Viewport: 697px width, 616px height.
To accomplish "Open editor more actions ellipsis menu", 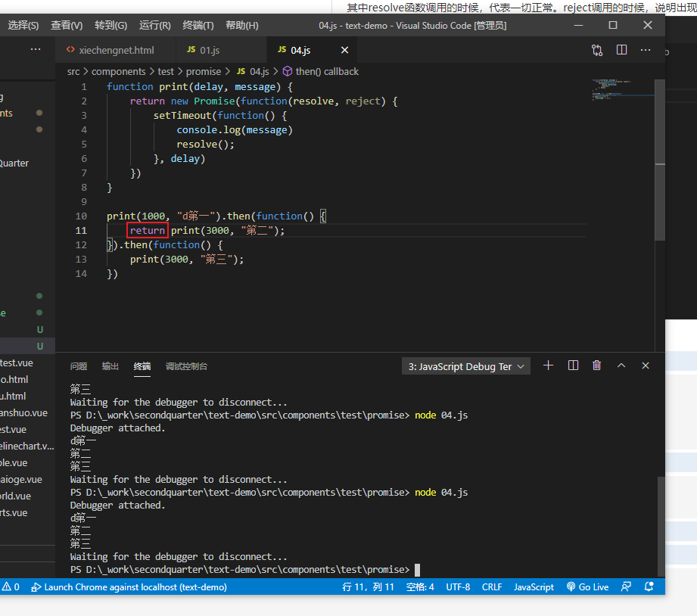I will pos(646,50).
